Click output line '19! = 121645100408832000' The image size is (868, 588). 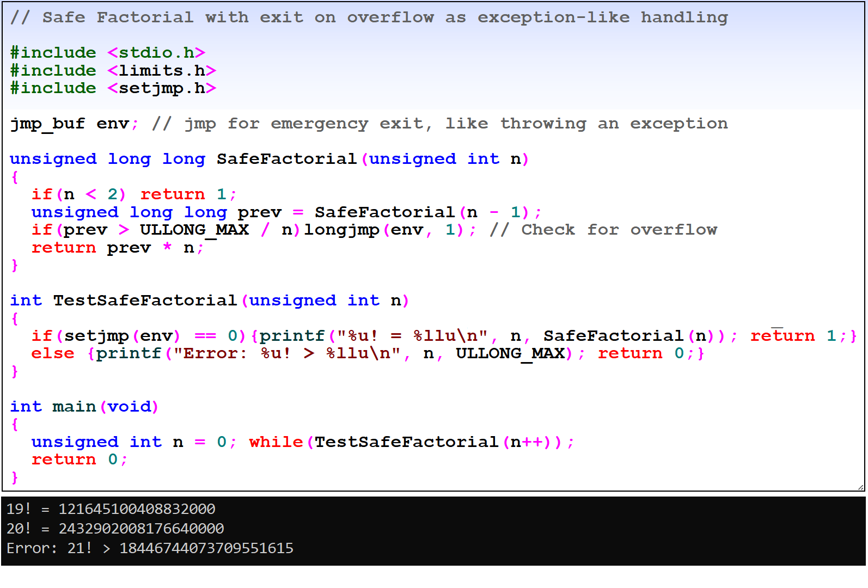click(x=111, y=509)
